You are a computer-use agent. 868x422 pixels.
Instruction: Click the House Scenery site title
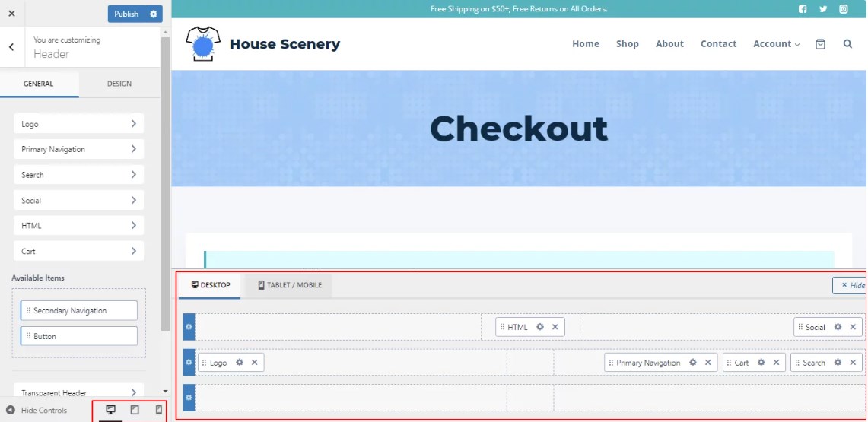pos(285,43)
